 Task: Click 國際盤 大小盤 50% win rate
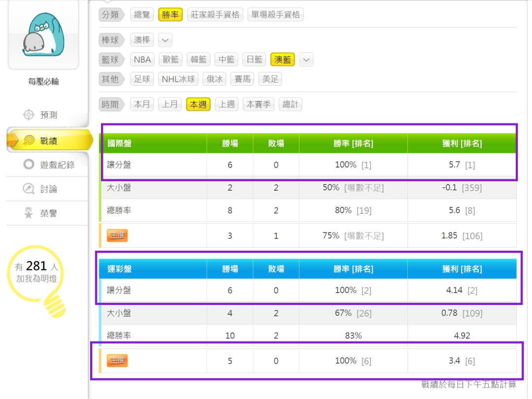pyautogui.click(x=353, y=187)
